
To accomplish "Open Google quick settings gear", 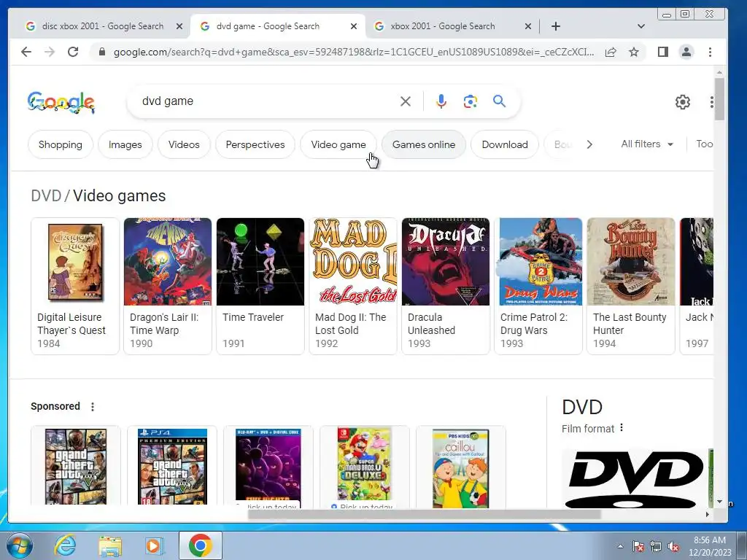I will 683,102.
